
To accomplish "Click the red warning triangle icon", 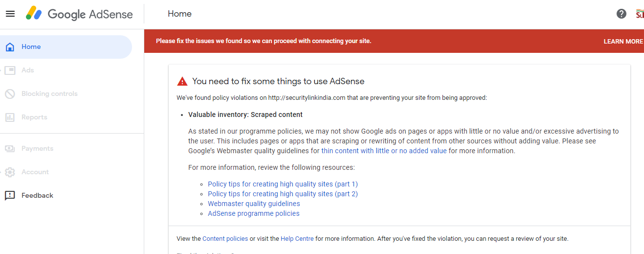I will (x=182, y=81).
